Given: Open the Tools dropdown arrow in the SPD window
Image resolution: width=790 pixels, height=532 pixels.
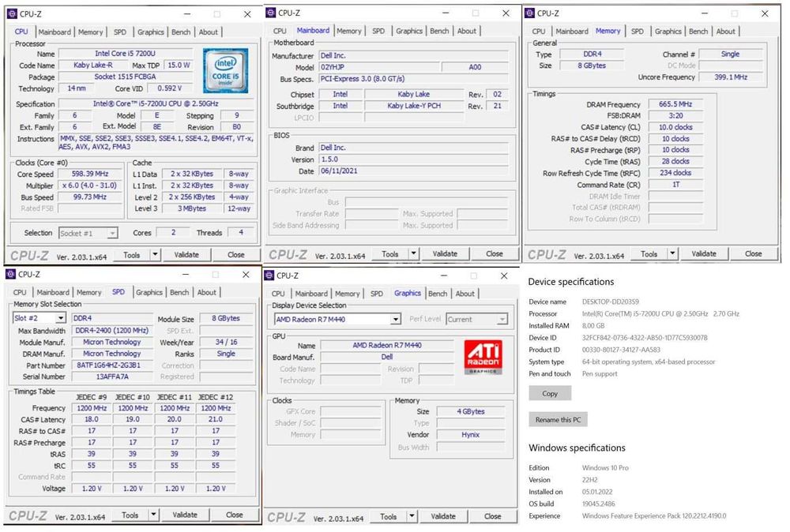Looking at the screenshot, I should pyautogui.click(x=154, y=515).
